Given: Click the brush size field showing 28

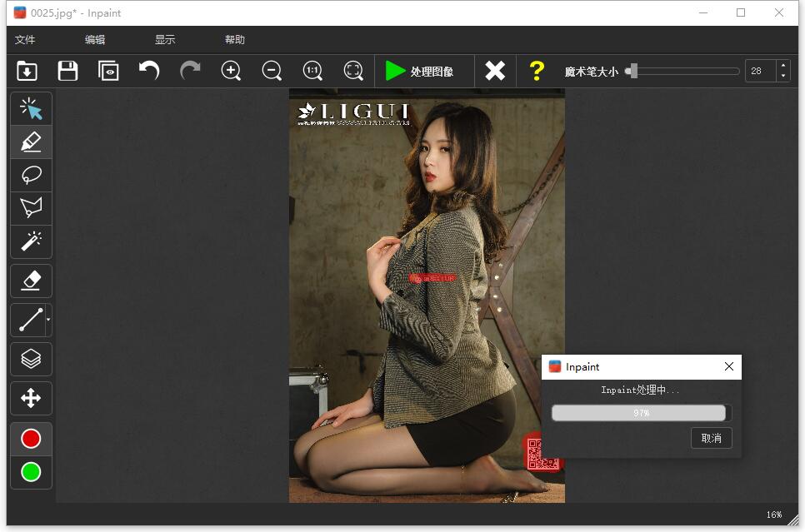Looking at the screenshot, I should [x=761, y=71].
